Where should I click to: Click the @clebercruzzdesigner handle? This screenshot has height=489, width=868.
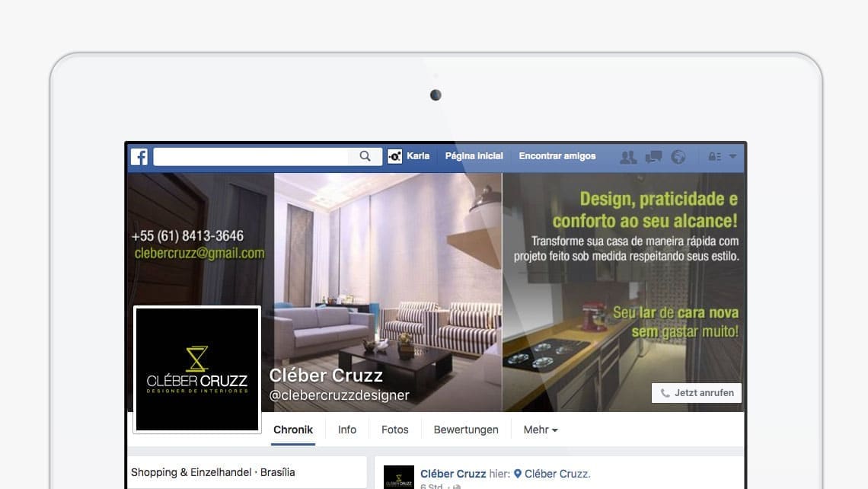tap(340, 395)
